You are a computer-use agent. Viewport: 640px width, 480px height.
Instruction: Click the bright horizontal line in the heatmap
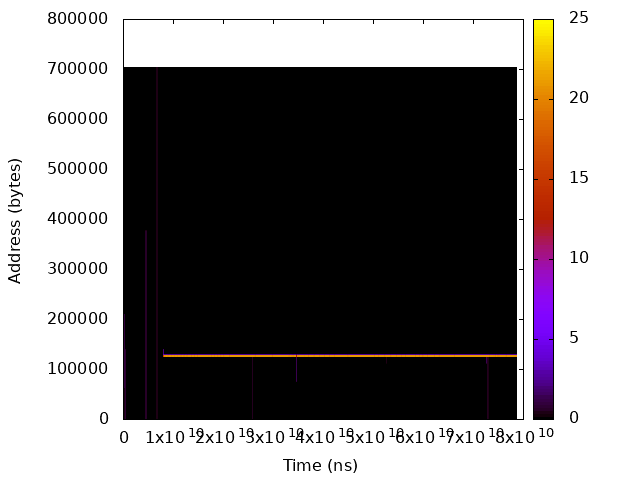[x=340, y=355]
